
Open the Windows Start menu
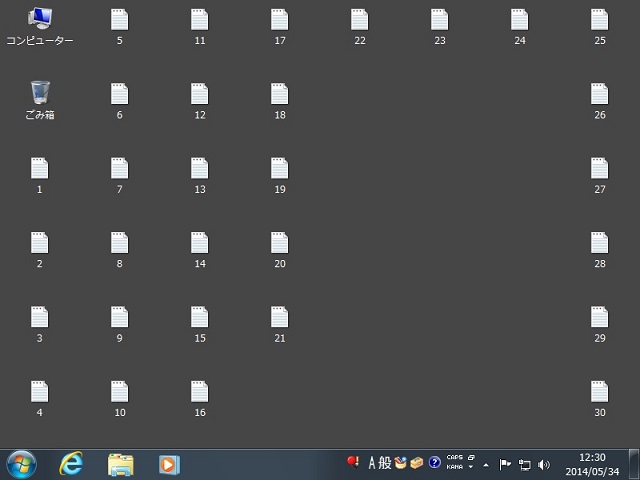[21, 464]
